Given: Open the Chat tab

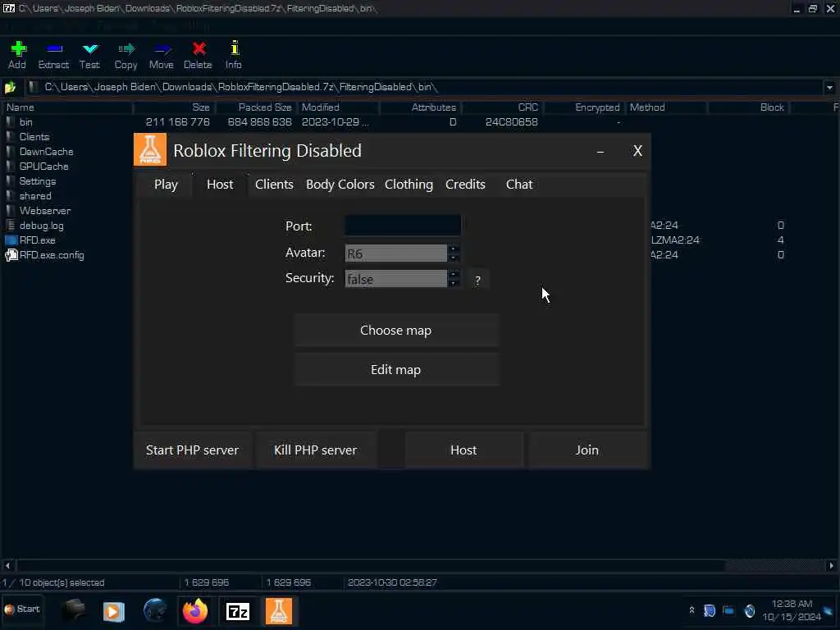Looking at the screenshot, I should (519, 185).
